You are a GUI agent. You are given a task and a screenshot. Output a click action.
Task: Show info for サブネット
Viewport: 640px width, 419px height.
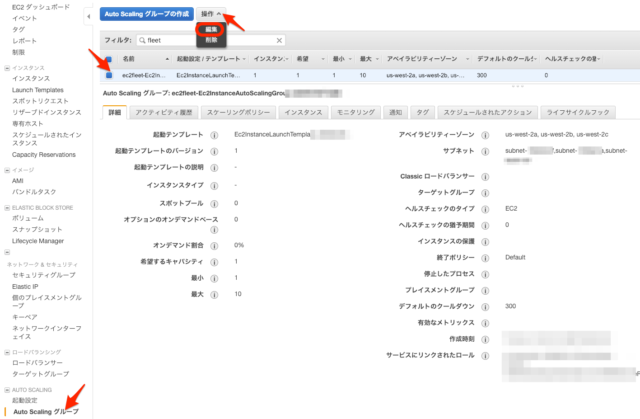click(485, 151)
